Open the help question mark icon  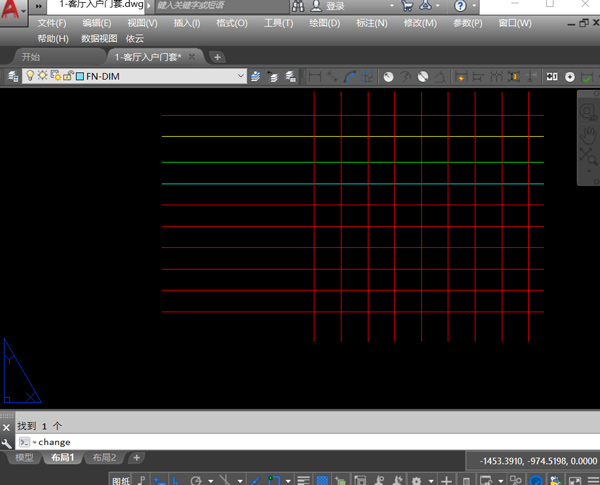[x=460, y=6]
